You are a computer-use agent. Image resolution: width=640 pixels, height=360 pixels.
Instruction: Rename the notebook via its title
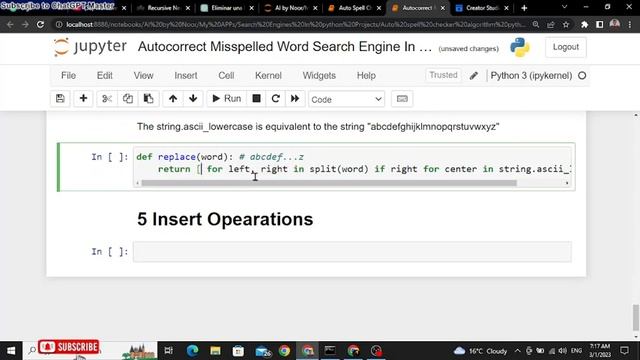284,47
